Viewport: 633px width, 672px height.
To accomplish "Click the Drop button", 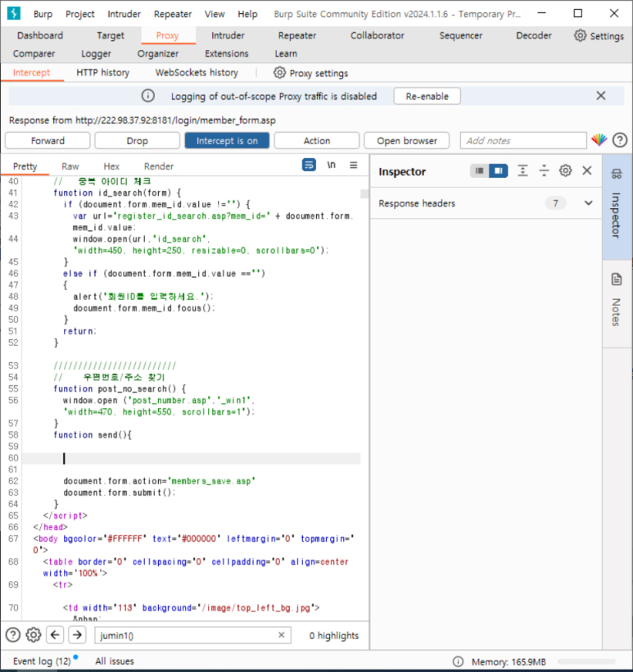I will tap(137, 141).
